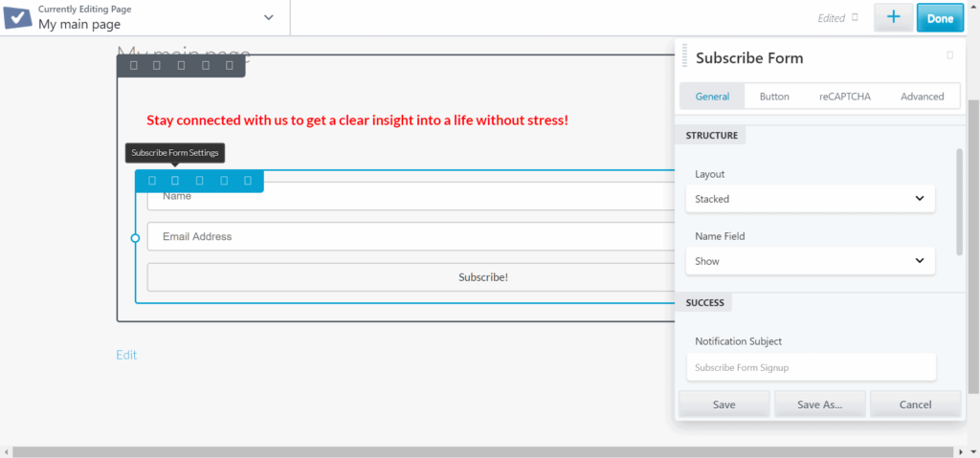
Task: Click the plus button to add content
Action: point(893,17)
